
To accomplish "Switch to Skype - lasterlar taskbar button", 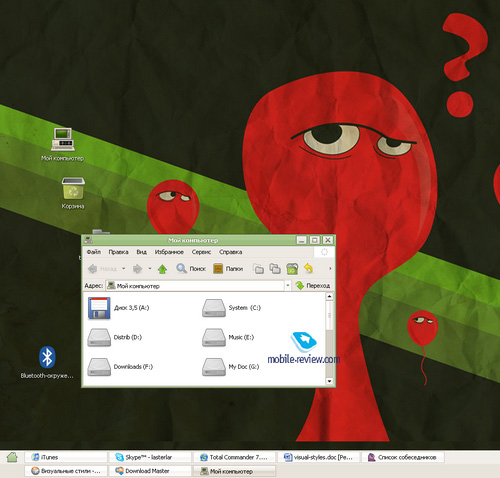I will point(150,457).
